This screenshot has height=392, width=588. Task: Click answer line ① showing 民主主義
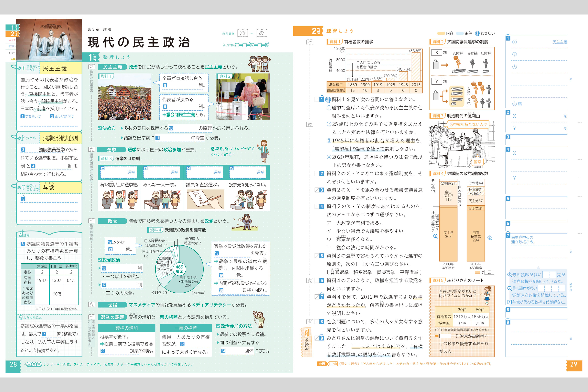click(540, 42)
